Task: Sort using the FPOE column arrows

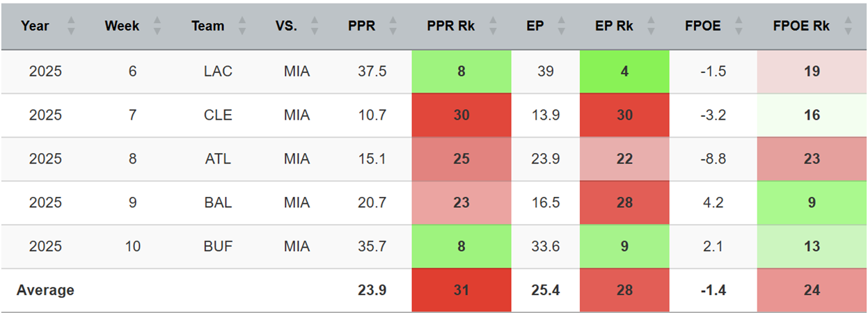Action: [739, 26]
